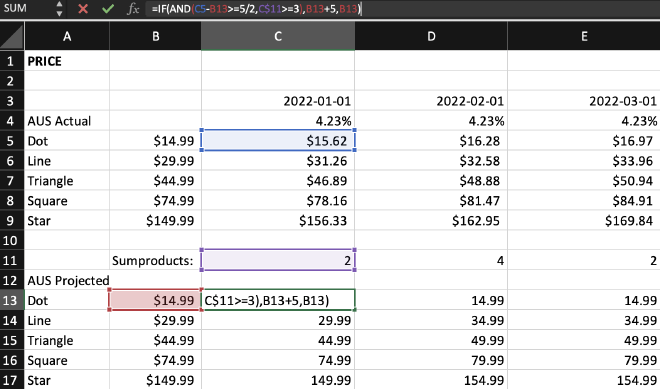This screenshot has height=389, width=660.
Task: Click the 149.99 cell in column C row 17
Action: 278,380
